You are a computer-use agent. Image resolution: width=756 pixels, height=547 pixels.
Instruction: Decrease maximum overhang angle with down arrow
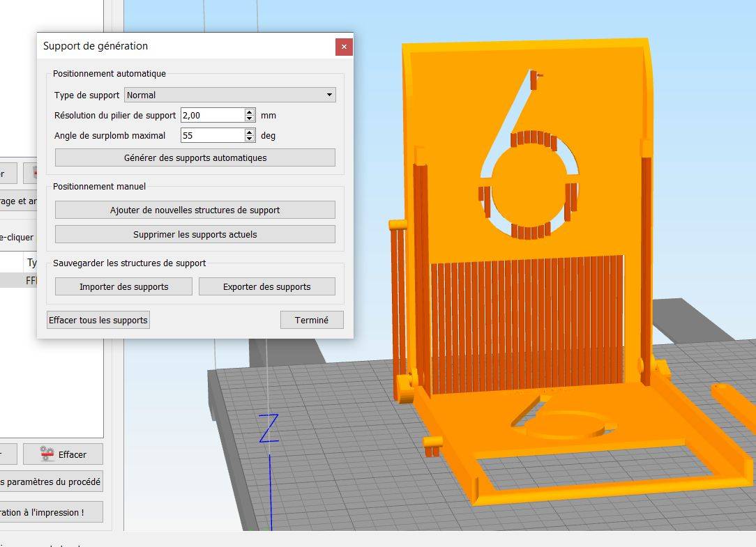tap(250, 139)
